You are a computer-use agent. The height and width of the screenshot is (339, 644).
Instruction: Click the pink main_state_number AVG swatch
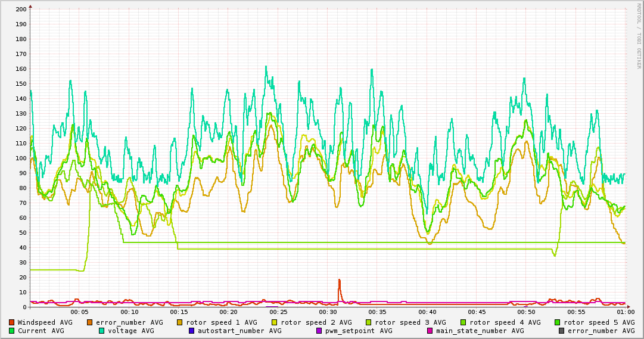pos(430,331)
